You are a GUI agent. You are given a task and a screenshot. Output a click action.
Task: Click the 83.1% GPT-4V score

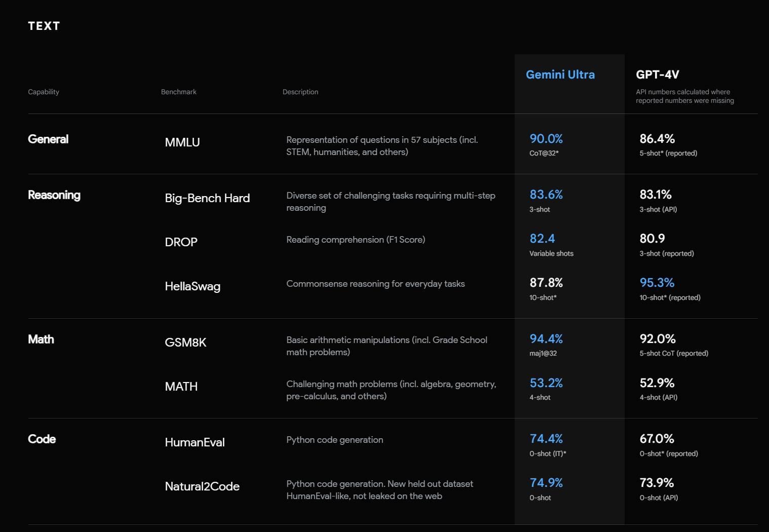(x=656, y=195)
